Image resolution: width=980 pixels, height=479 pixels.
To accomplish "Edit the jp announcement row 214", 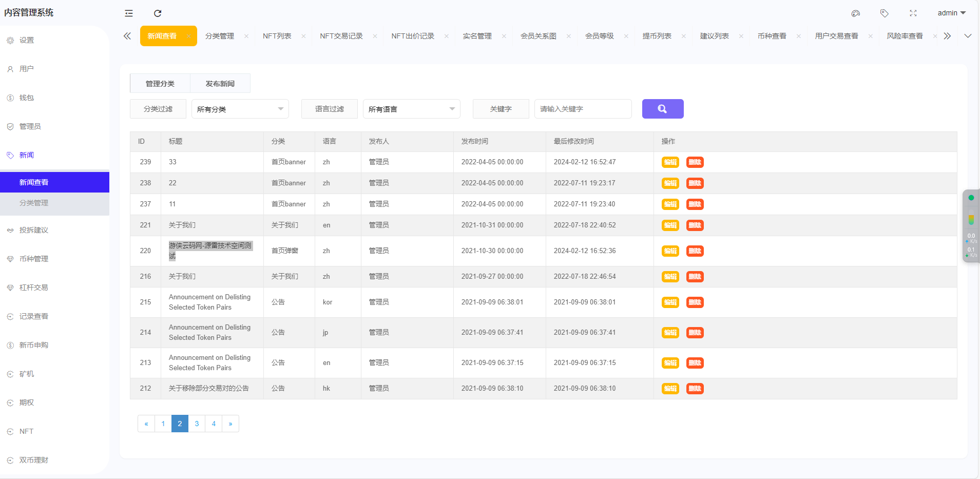I will pyautogui.click(x=670, y=333).
